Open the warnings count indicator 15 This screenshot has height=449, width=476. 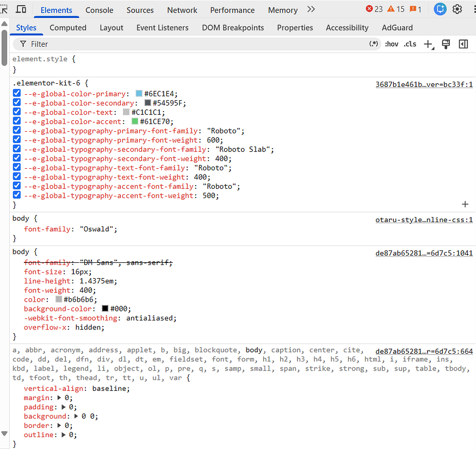tap(396, 9)
